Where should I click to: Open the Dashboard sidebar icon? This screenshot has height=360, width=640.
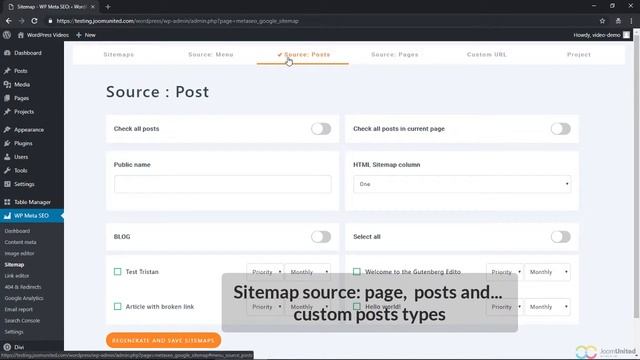coord(7,53)
